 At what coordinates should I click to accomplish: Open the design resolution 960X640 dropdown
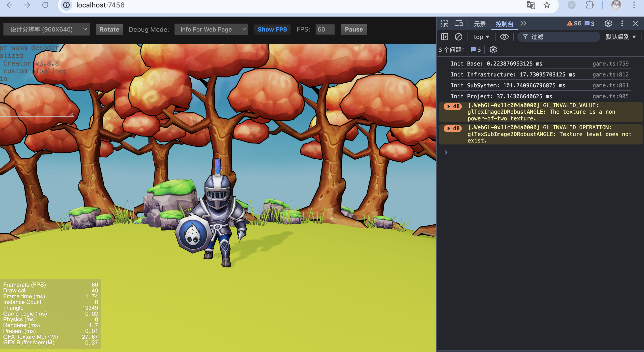47,30
